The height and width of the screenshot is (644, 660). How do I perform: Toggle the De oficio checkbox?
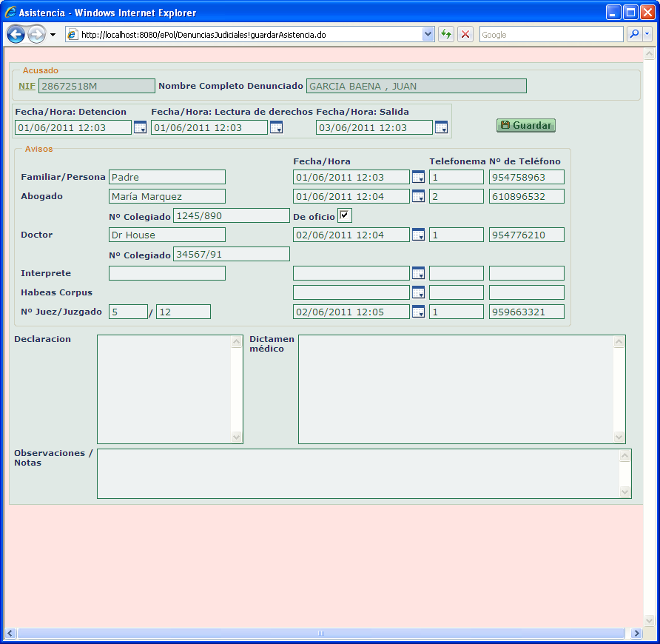[345, 215]
